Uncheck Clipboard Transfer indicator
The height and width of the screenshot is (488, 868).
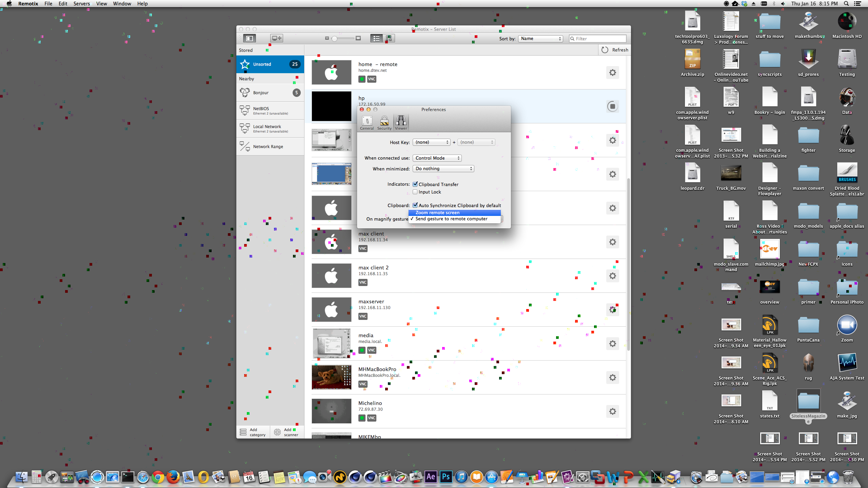tap(415, 184)
